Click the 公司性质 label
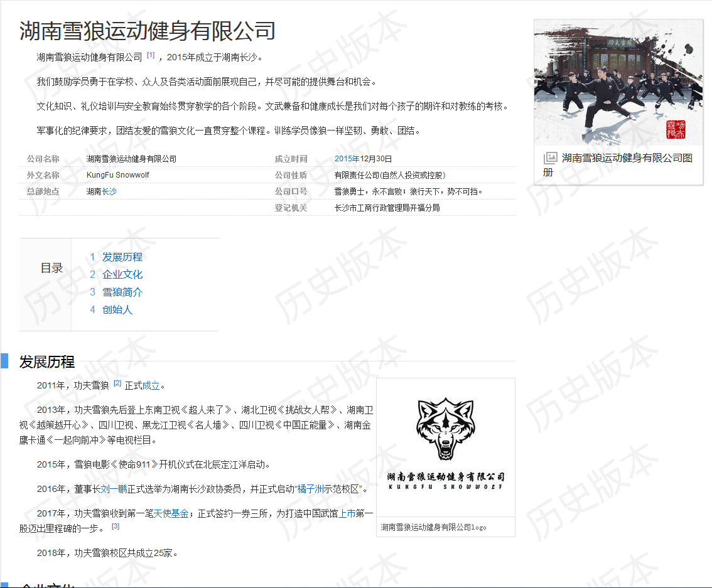 291,175
